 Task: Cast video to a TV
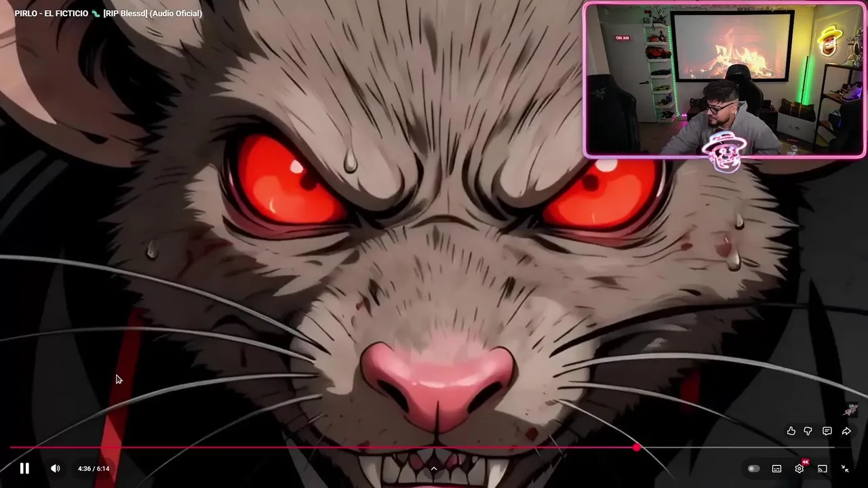tap(822, 468)
